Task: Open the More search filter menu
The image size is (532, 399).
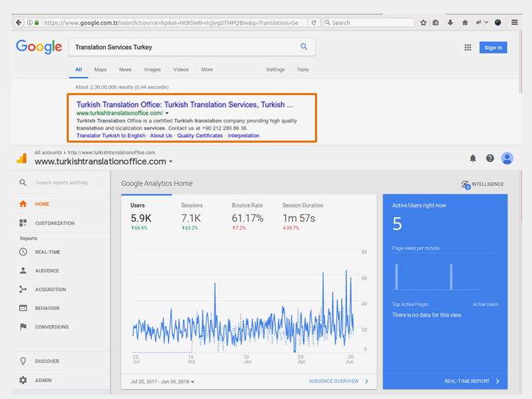Action: pos(207,70)
